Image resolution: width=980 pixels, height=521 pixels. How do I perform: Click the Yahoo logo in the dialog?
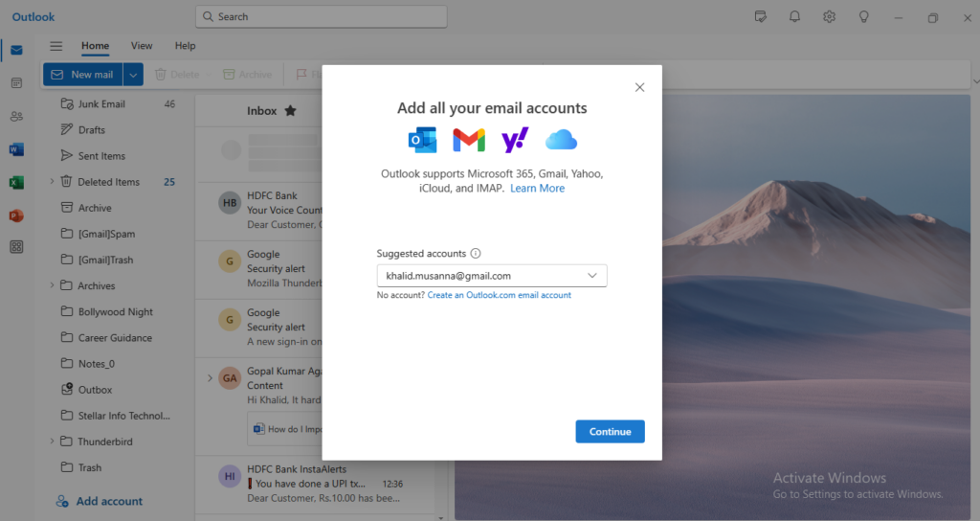[515, 140]
